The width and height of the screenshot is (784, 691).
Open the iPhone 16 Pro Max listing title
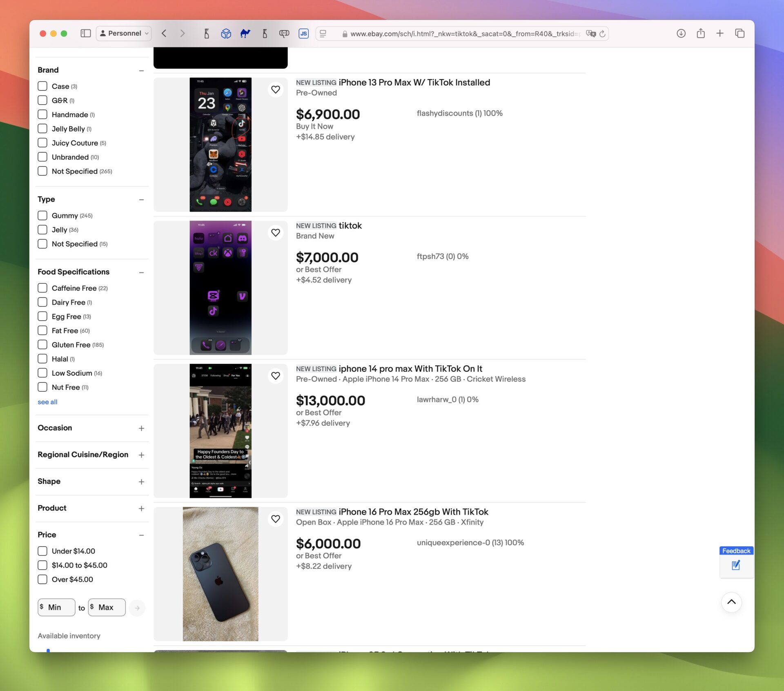(x=413, y=512)
